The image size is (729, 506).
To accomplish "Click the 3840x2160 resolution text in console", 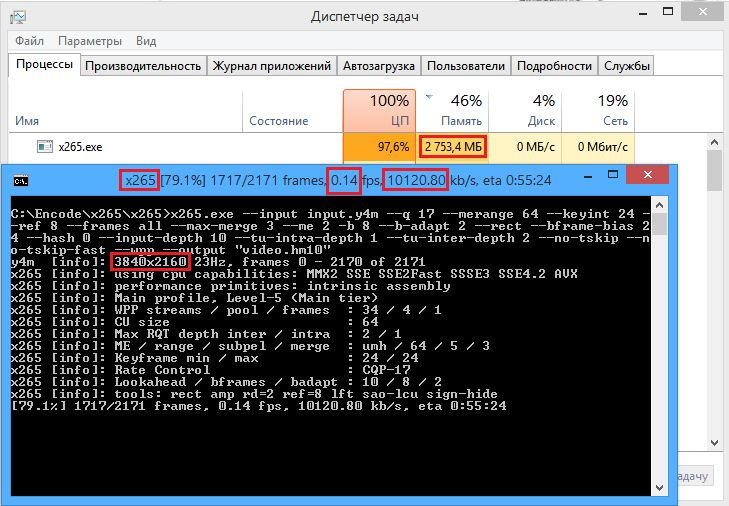I will (150, 262).
